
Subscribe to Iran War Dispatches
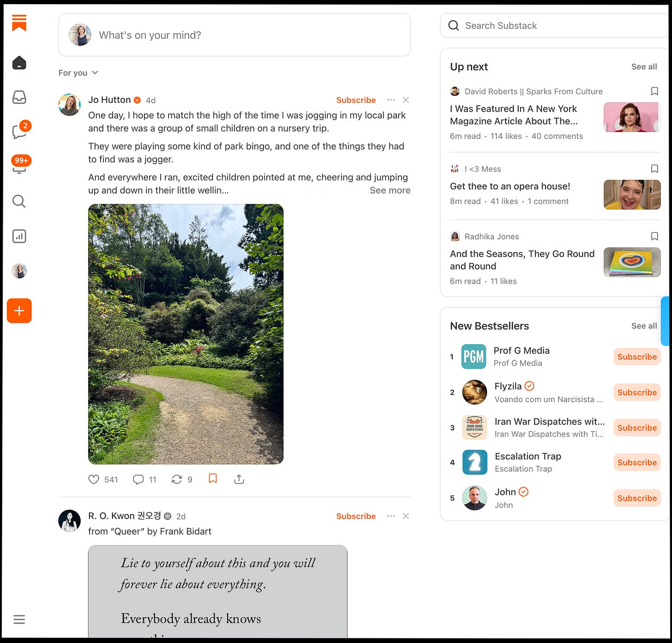coord(637,428)
